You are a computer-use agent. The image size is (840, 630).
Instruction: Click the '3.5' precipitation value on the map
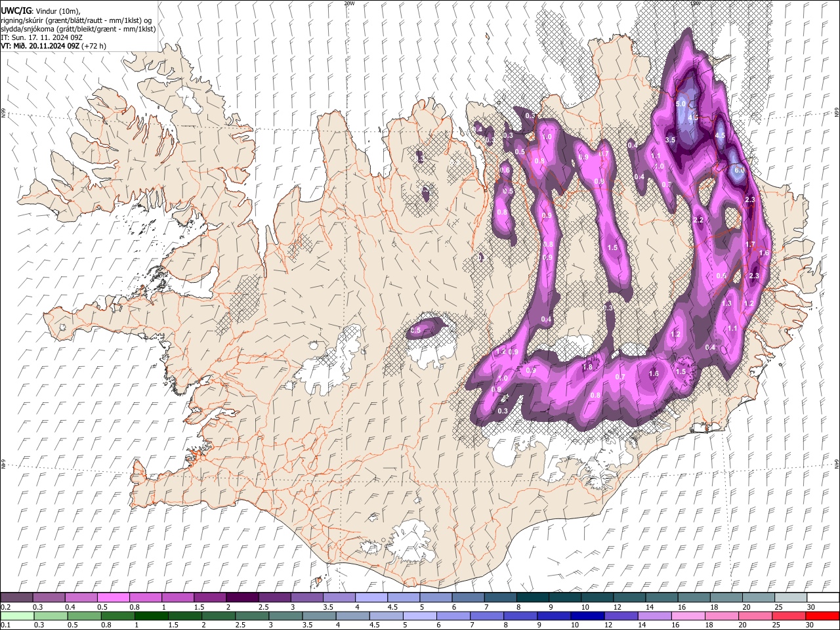[670, 140]
